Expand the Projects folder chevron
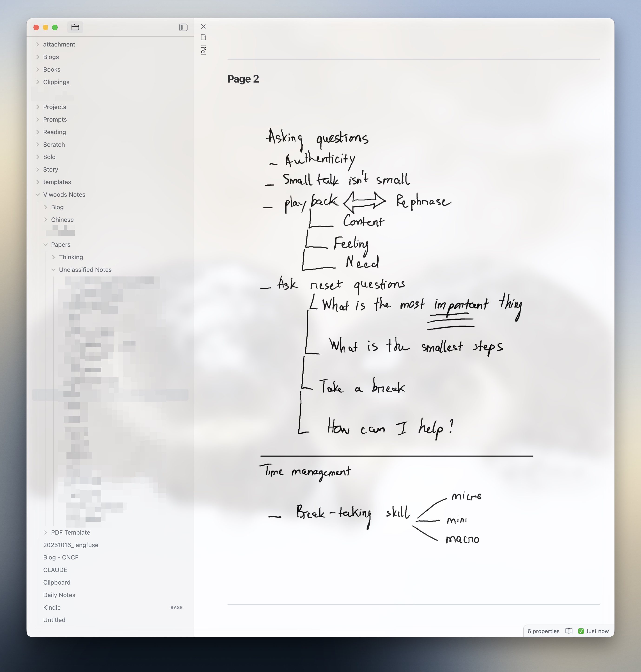641x672 pixels. (x=38, y=107)
